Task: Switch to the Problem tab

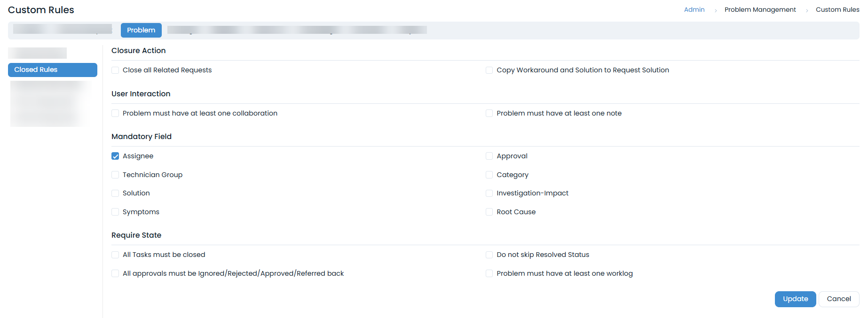Action: coord(141,30)
